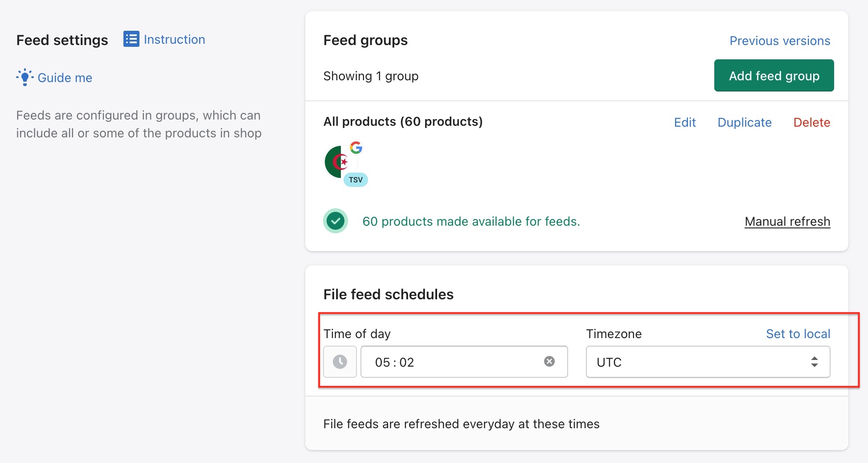The width and height of the screenshot is (868, 463).
Task: Open the UTC timezone dropdown
Action: point(708,362)
